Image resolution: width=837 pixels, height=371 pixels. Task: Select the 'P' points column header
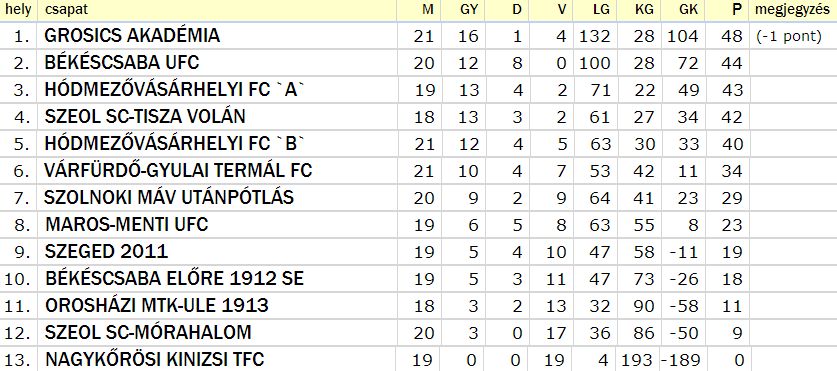click(737, 10)
